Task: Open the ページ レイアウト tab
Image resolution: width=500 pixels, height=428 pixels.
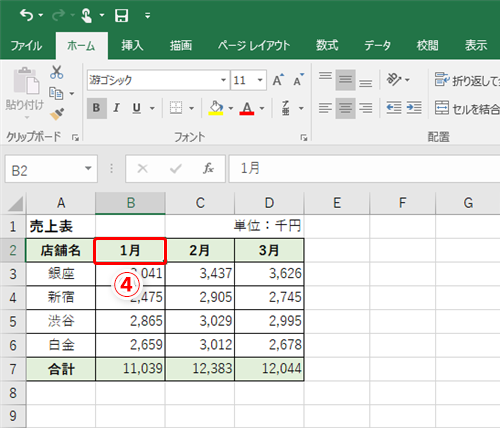Action: click(x=254, y=45)
